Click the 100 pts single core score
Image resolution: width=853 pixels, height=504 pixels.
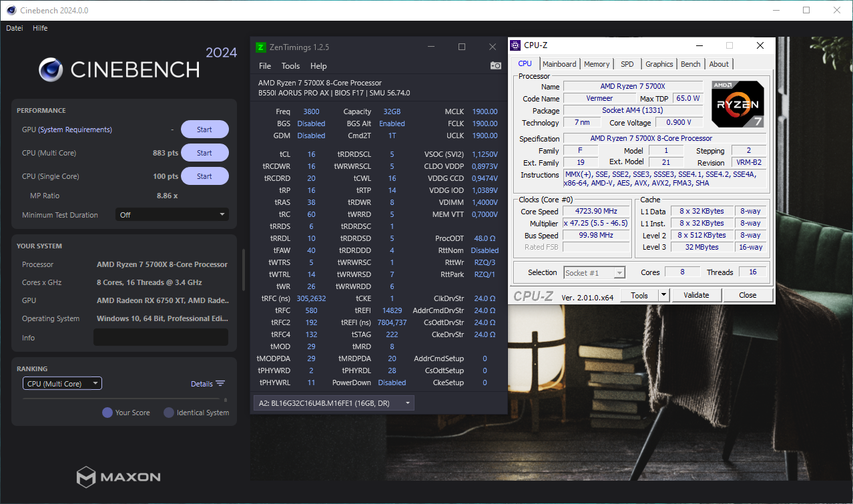[166, 176]
